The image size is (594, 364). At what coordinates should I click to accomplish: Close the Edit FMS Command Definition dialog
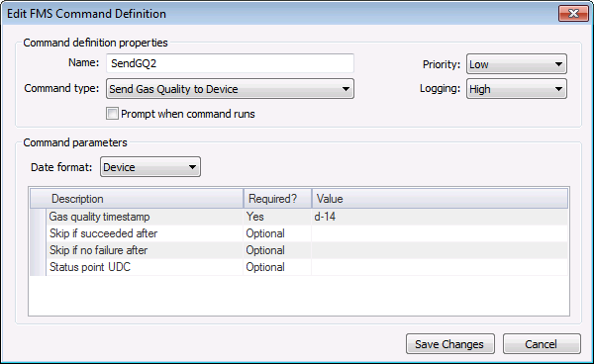coord(573,14)
